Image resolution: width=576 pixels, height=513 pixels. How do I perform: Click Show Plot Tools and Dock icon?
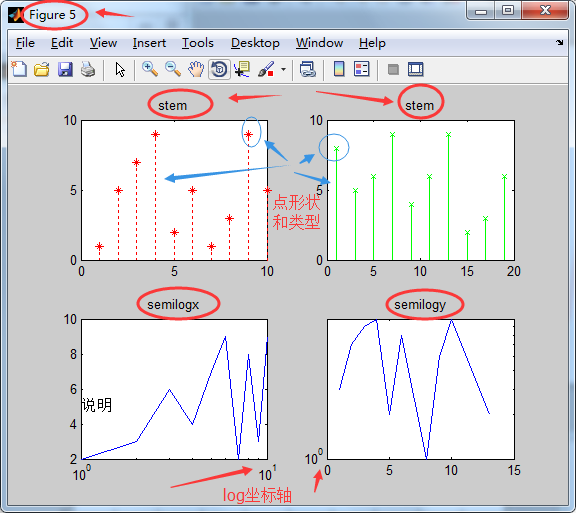tap(415, 69)
